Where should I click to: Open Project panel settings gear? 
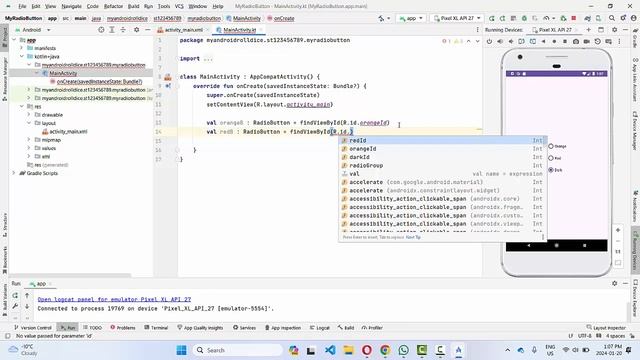click(x=136, y=30)
